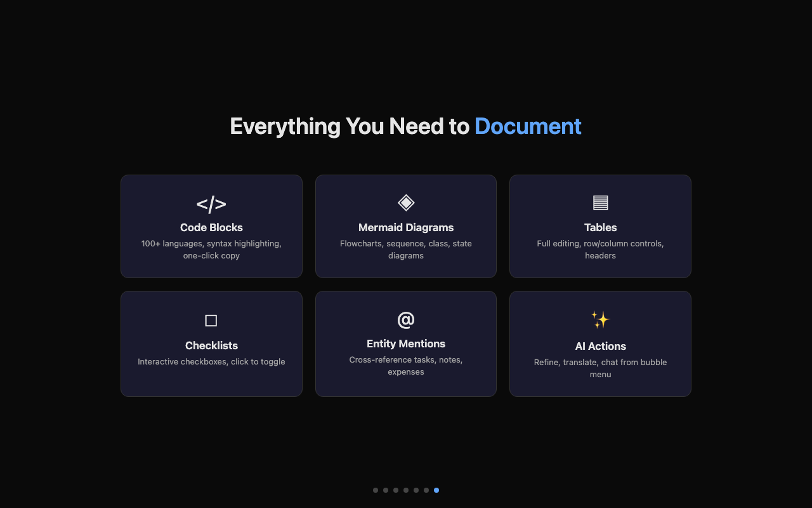Click the AI Actions sparkles icon
Image resolution: width=812 pixels, height=508 pixels.
pos(600,319)
